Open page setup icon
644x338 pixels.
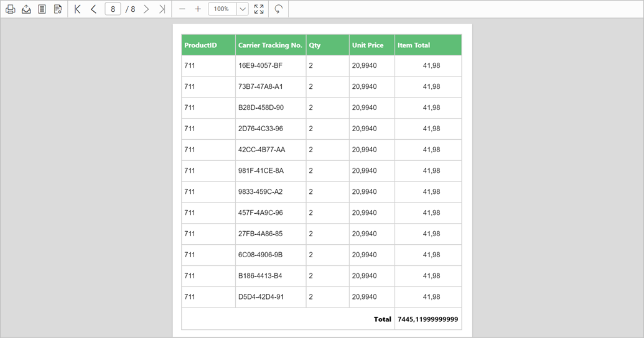58,9
